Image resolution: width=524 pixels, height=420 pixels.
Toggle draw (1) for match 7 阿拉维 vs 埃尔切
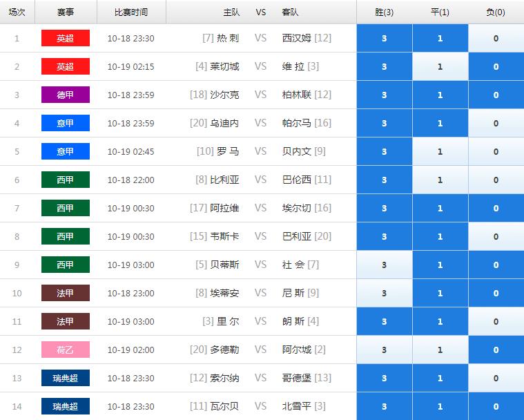click(440, 208)
